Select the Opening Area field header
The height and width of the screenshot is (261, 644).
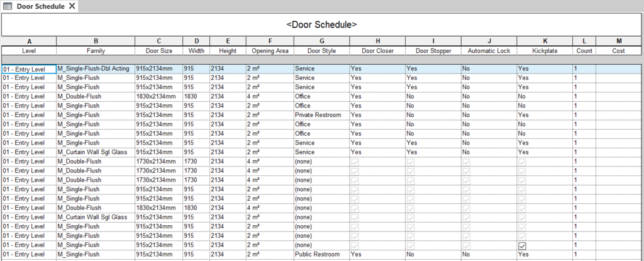tap(269, 50)
